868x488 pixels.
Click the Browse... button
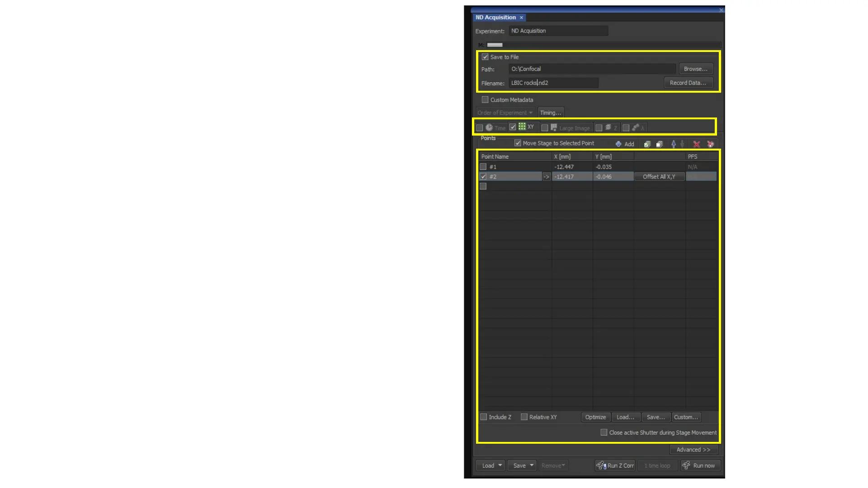click(696, 69)
